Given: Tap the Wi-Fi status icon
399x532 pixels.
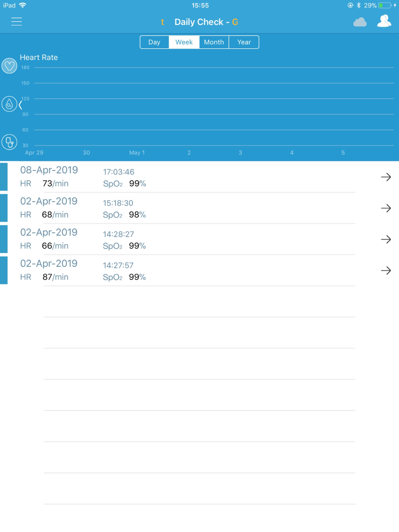Looking at the screenshot, I should (x=23, y=5).
